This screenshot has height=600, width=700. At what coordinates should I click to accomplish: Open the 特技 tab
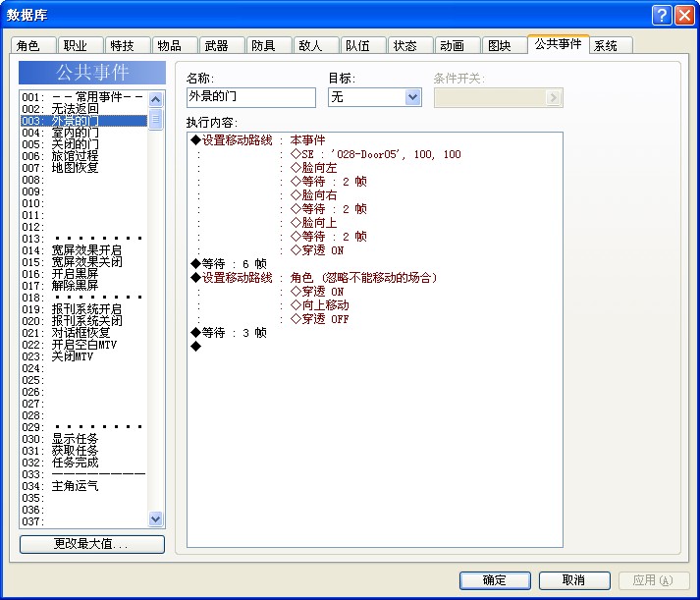(x=128, y=45)
